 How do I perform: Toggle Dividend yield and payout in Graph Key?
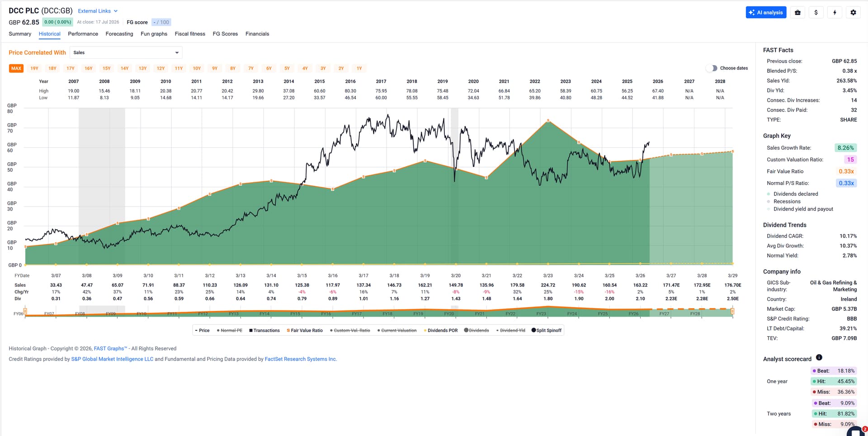800,209
